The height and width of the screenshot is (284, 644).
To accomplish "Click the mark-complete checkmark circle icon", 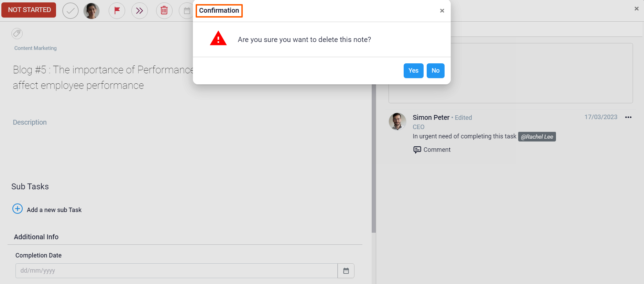I will (70, 11).
